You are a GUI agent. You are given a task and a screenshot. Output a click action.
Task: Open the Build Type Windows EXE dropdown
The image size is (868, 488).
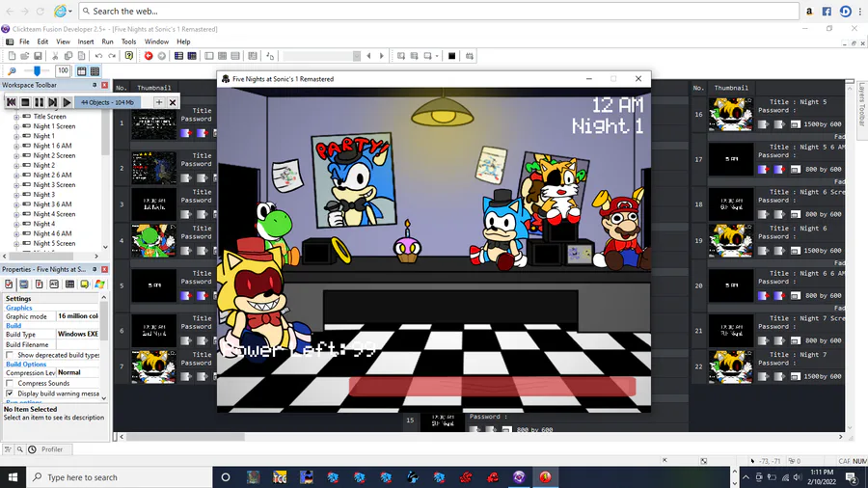point(78,334)
